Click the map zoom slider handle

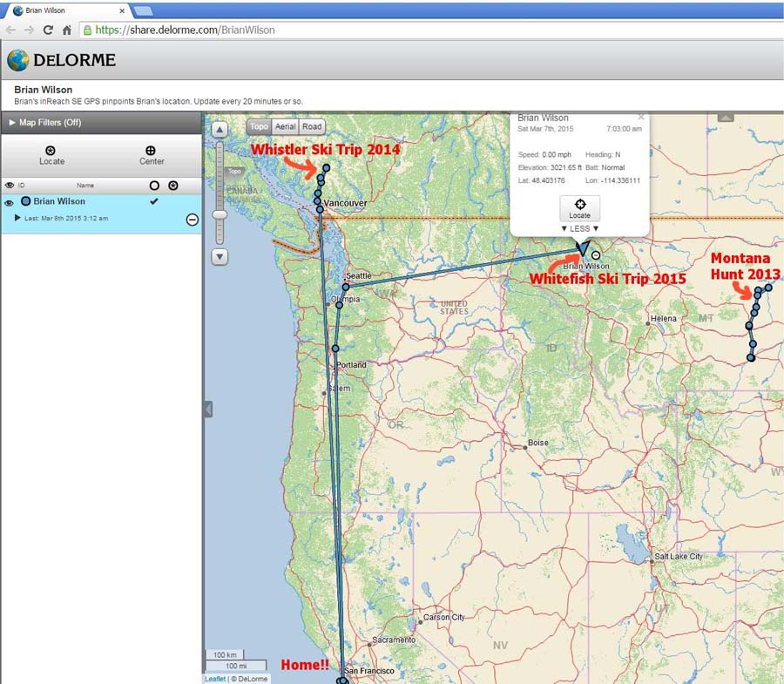[220, 214]
